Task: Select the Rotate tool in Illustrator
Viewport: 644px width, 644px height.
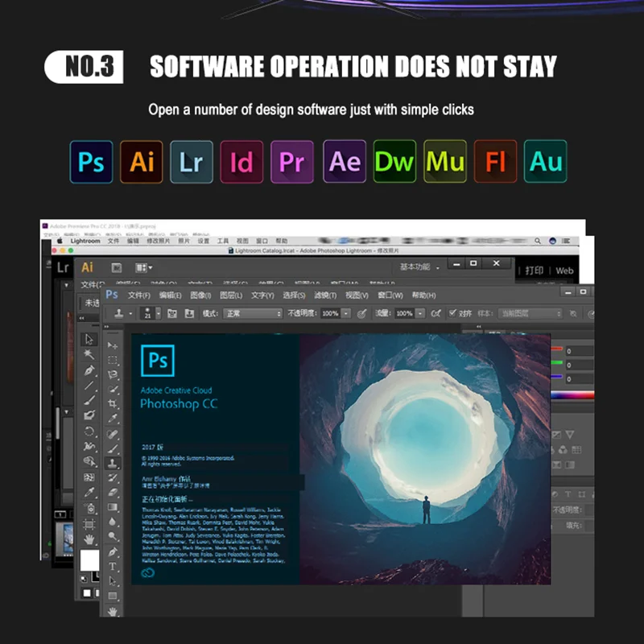Action: coord(89,431)
